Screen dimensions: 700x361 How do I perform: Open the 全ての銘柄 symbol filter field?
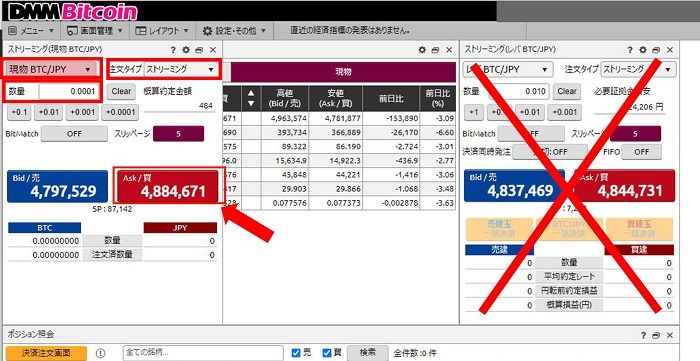coord(203,353)
